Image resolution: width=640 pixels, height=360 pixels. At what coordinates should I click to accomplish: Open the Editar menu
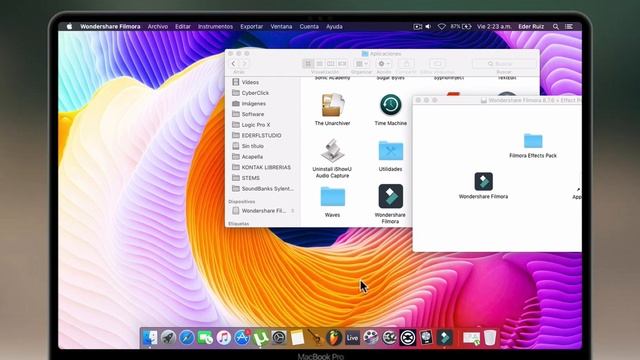coord(183,27)
